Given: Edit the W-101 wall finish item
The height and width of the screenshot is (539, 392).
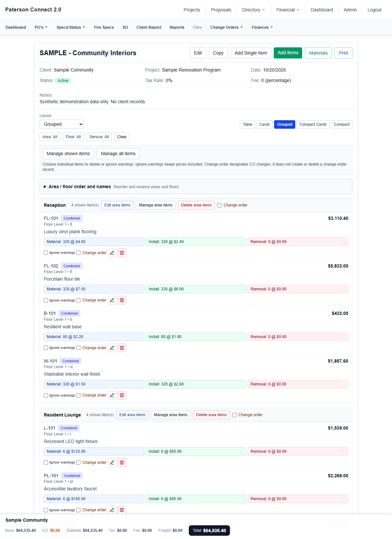Looking at the screenshot, I should [112, 395].
